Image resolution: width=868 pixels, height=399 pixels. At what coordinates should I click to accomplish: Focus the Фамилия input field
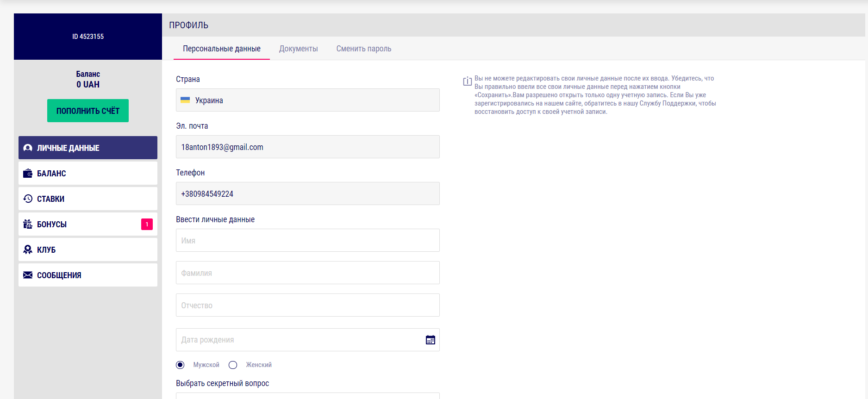coord(307,273)
